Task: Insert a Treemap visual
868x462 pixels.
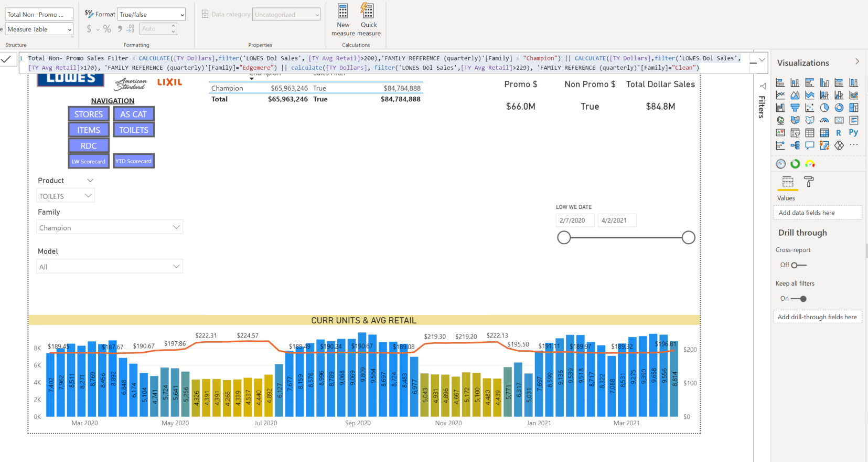Action: (x=854, y=108)
